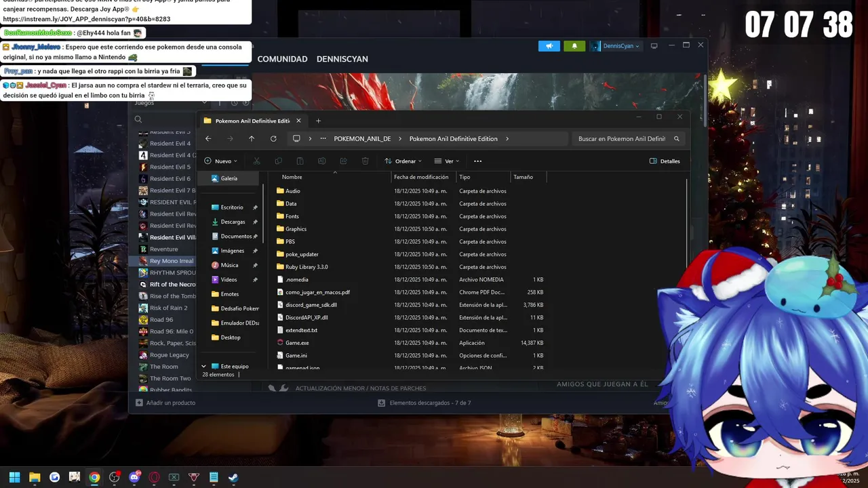This screenshot has width=868, height=488.
Task: Select the Game.exe application
Action: (297, 343)
